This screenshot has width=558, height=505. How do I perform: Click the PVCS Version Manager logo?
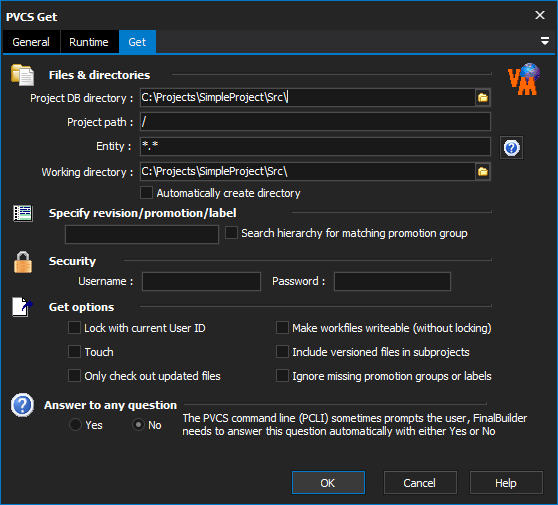point(524,79)
